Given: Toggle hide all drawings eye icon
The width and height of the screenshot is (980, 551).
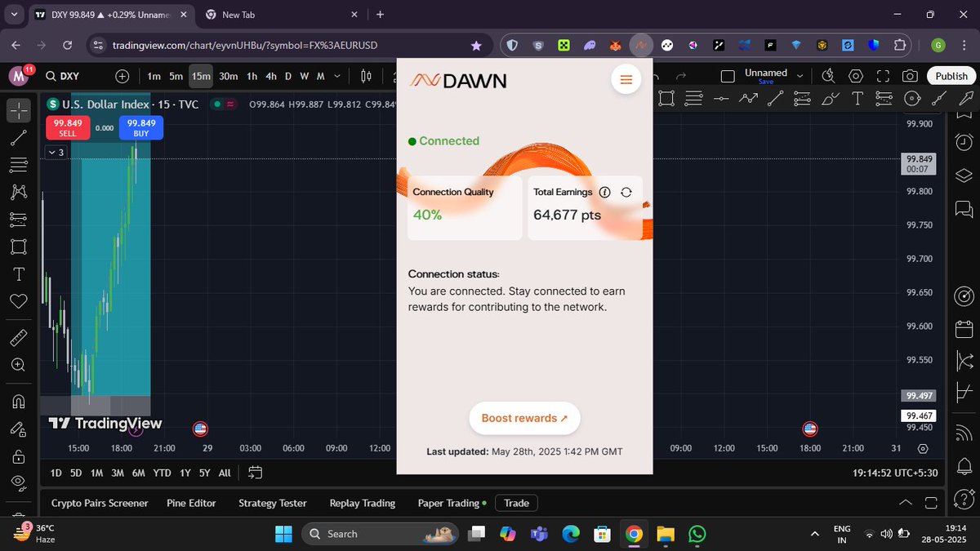Looking at the screenshot, I should click(19, 482).
